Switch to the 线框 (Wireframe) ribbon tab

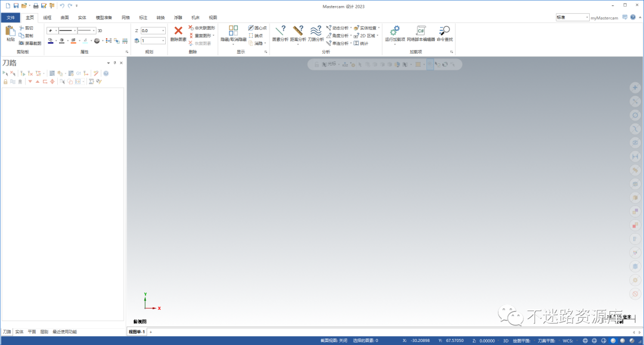click(x=47, y=18)
